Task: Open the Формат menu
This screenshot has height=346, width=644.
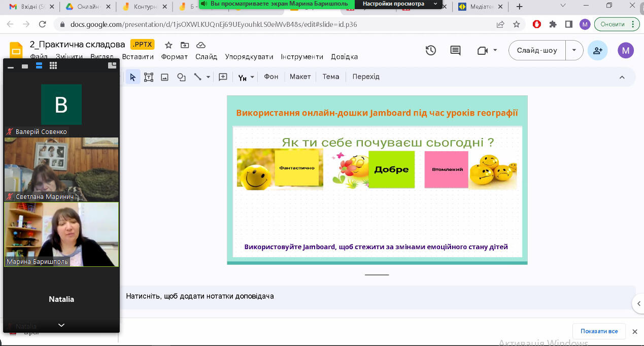Action: coord(175,57)
